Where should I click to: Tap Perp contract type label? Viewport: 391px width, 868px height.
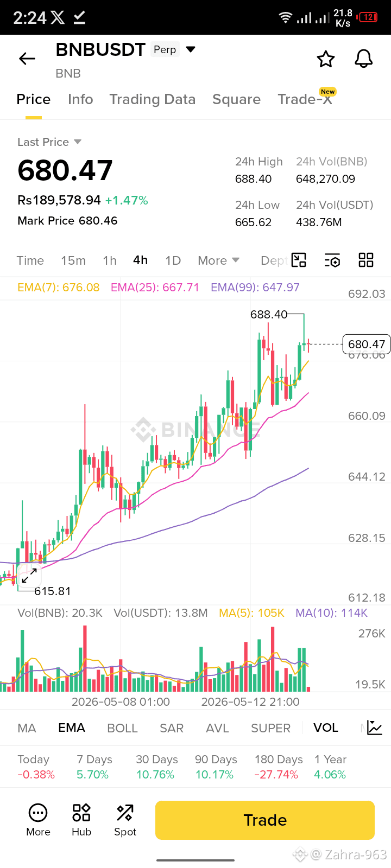click(x=165, y=49)
